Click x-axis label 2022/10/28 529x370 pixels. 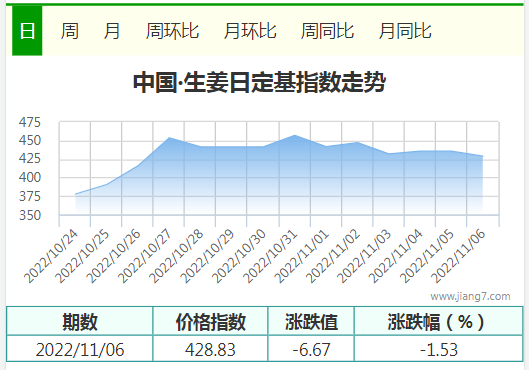click(176, 257)
